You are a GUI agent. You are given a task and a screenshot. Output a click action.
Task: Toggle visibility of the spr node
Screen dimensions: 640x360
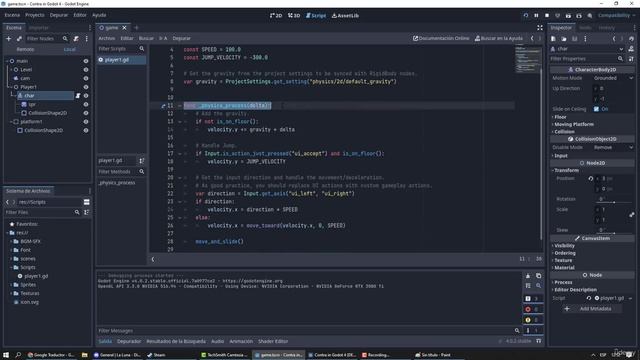(86, 104)
